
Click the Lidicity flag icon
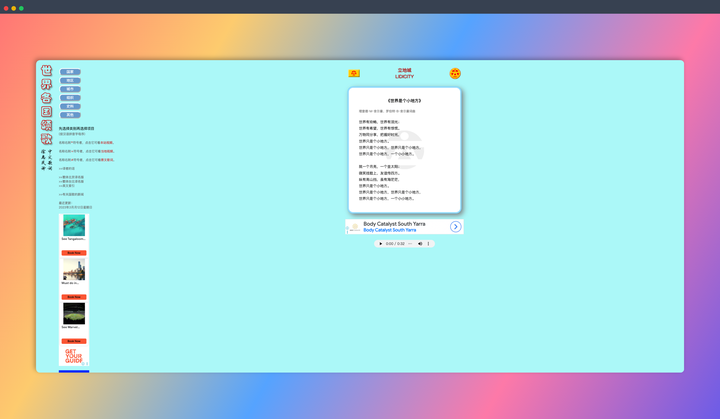(x=354, y=74)
